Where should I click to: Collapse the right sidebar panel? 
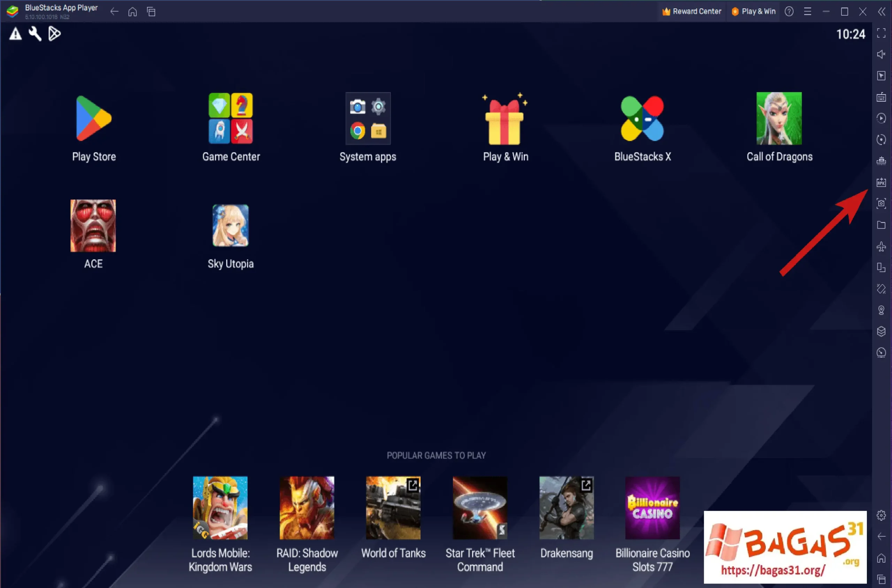coord(882,11)
